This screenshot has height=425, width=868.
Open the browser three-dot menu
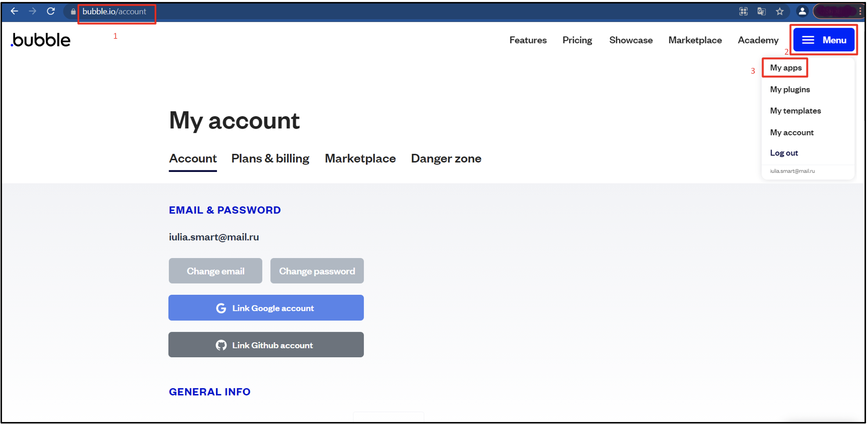pos(860,11)
